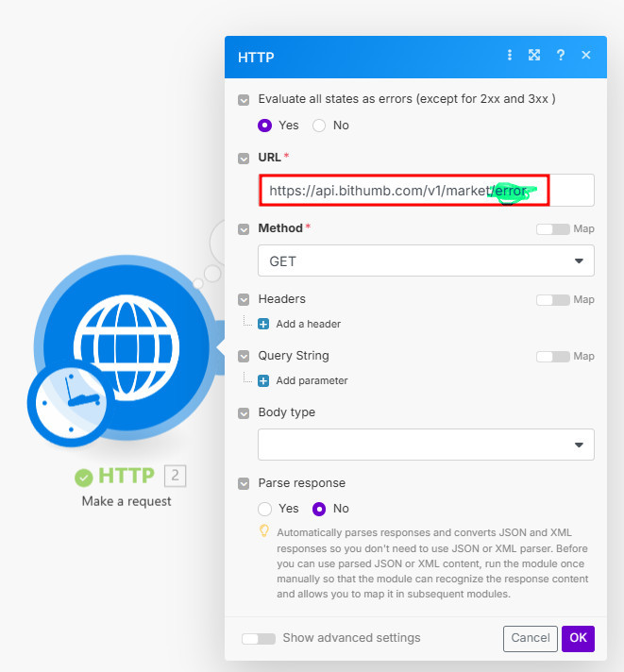
Task: Close the HTTP dialog with the X icon
Action: coord(586,56)
